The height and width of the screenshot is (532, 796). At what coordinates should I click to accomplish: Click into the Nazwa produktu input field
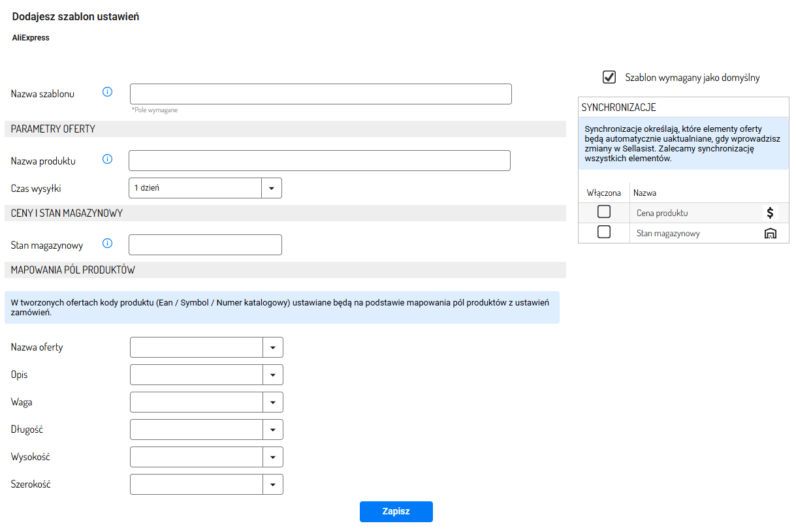click(319, 161)
